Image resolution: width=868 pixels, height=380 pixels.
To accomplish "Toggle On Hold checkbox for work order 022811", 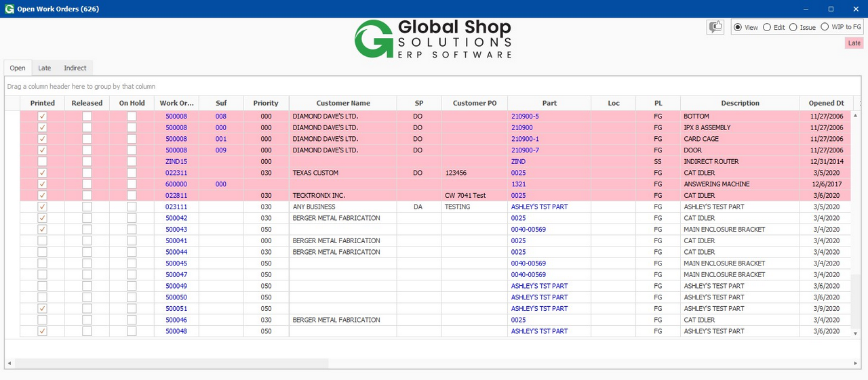I will point(132,195).
